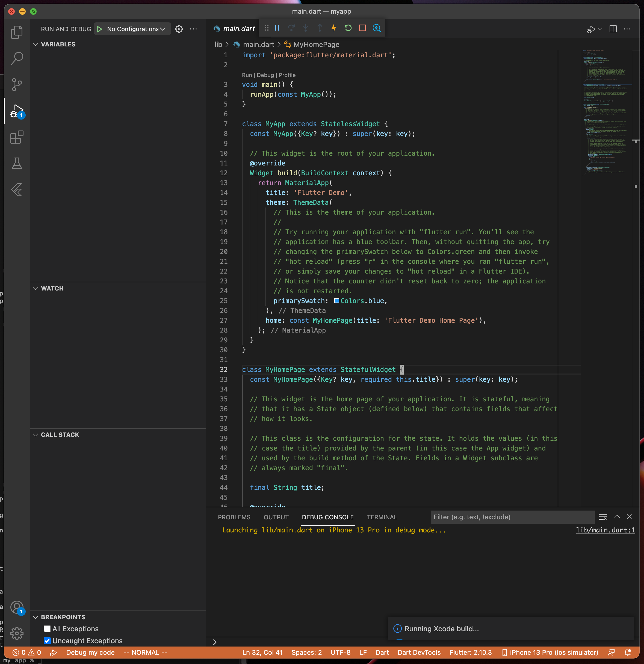Pause the debug session
This screenshot has height=664, width=644.
point(277,28)
